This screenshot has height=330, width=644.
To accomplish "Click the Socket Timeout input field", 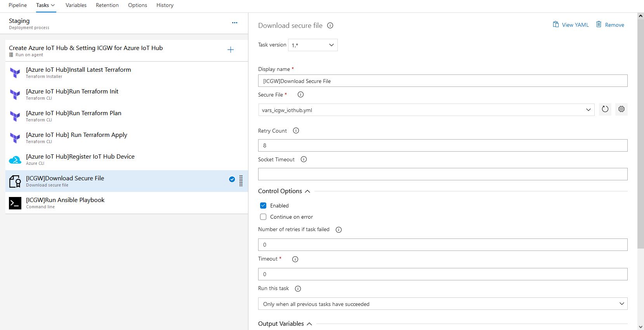I will [443, 174].
